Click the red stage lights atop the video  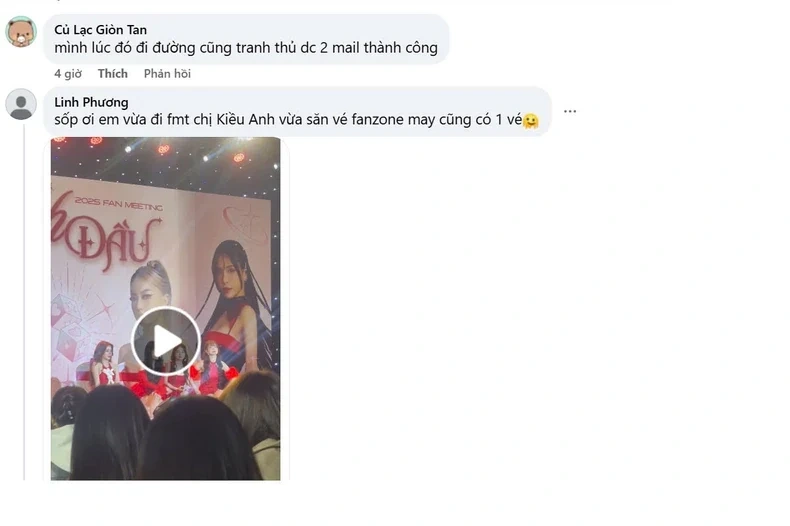[x=164, y=148]
